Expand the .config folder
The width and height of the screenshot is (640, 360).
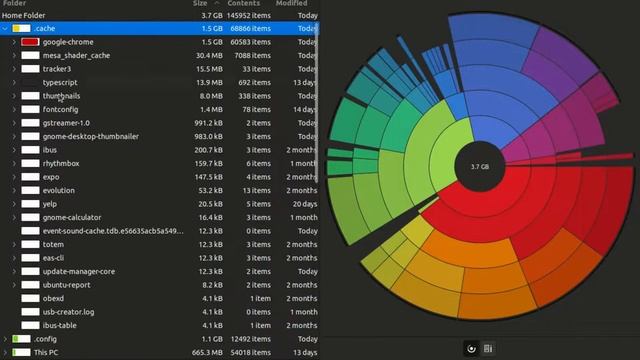pyautogui.click(x=5, y=339)
